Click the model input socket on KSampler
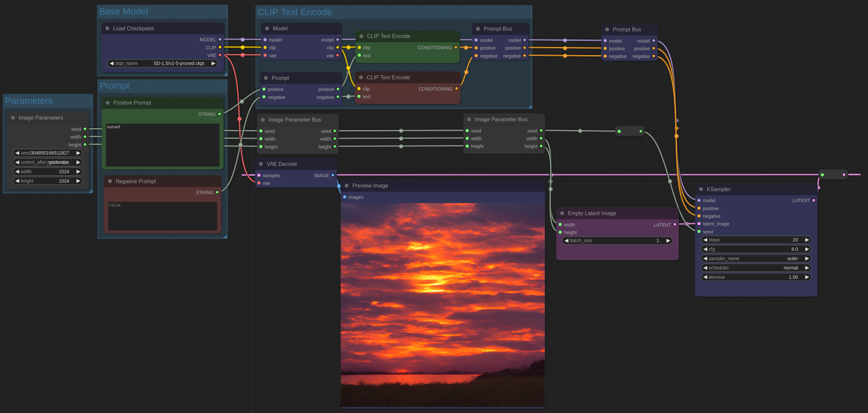Viewport: 868px width, 413px height. (x=699, y=201)
